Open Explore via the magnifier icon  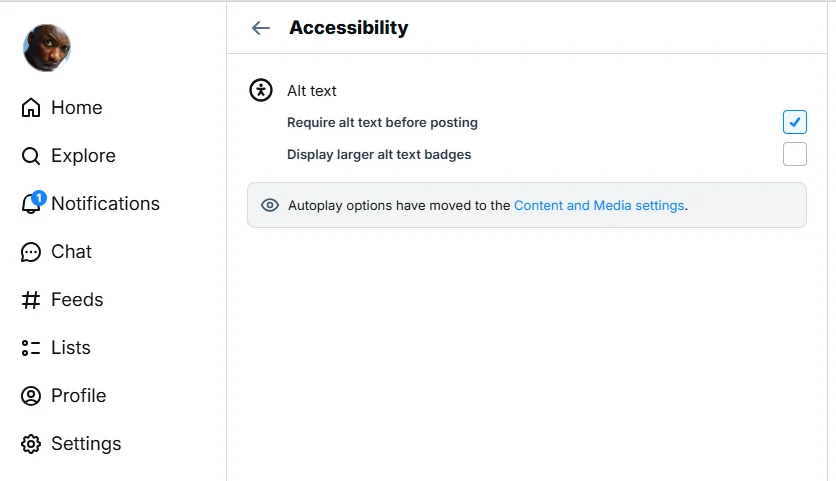[31, 156]
